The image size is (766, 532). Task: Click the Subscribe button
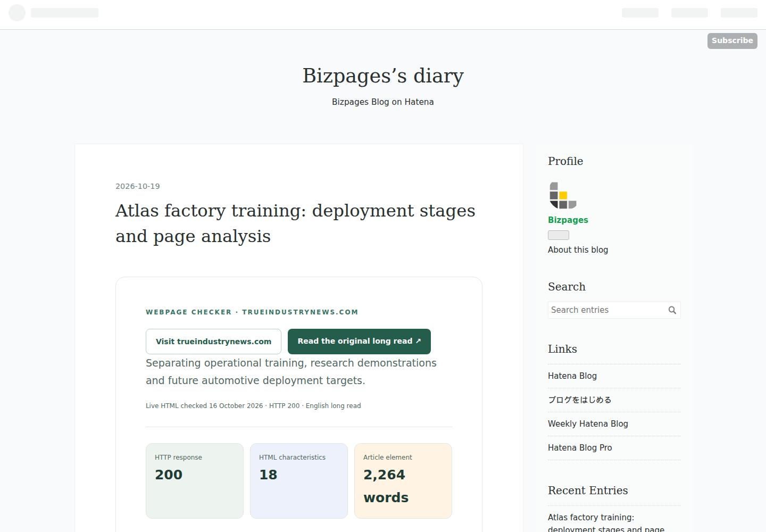(x=732, y=40)
